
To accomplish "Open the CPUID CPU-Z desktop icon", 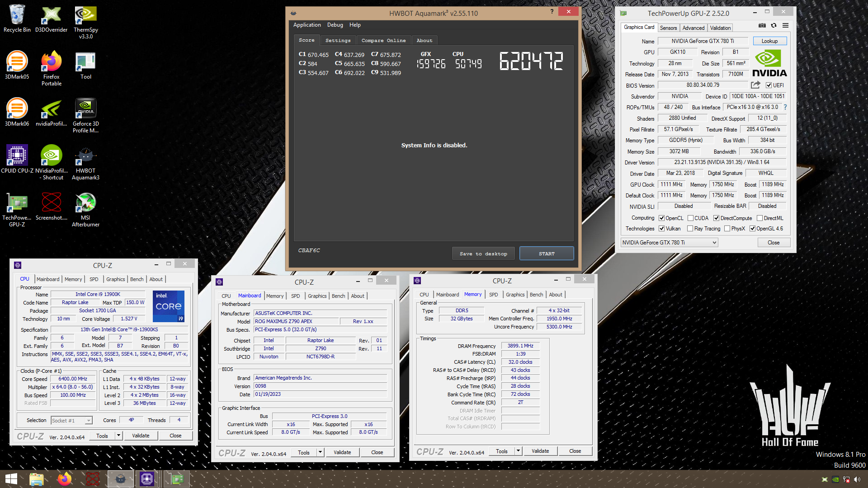I will (17, 160).
